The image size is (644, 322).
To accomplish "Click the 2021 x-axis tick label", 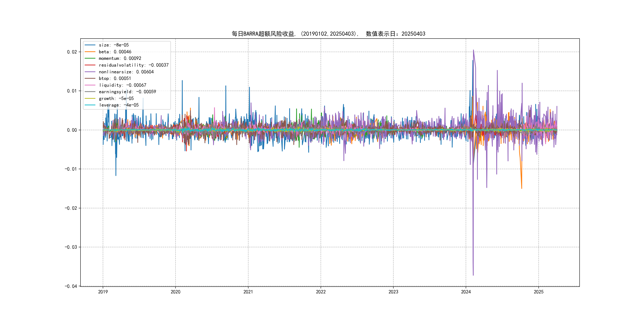I will click(x=248, y=292).
